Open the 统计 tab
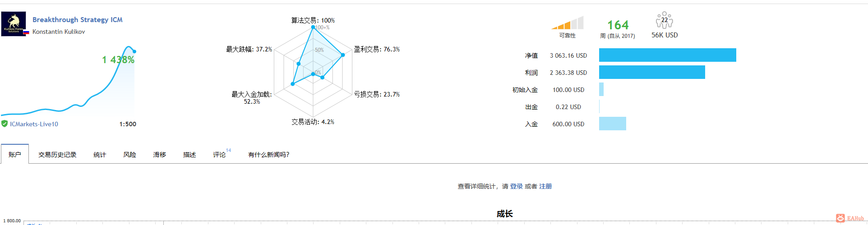Viewport: 868px width, 225px height. (100, 155)
